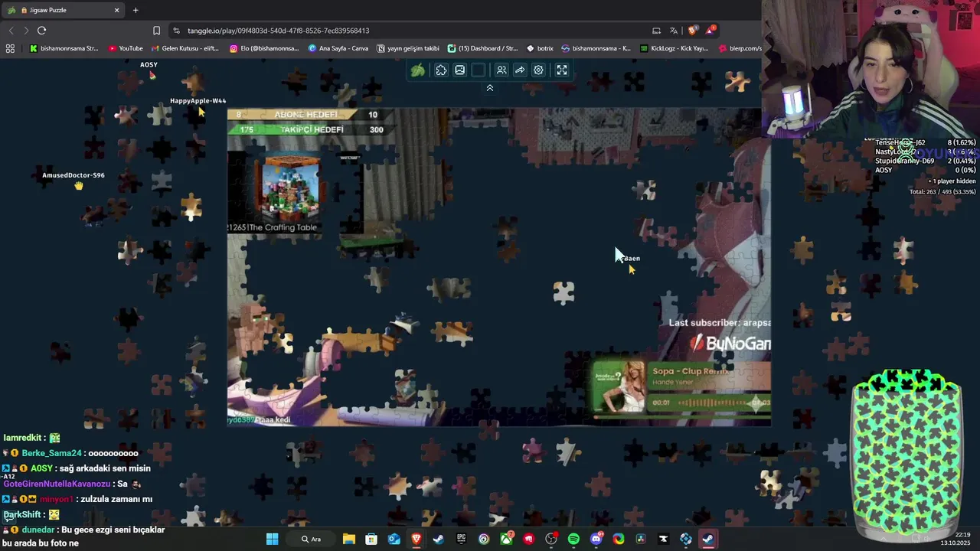The height and width of the screenshot is (551, 980).
Task: Open File Explorer from taskbar
Action: tap(348, 539)
